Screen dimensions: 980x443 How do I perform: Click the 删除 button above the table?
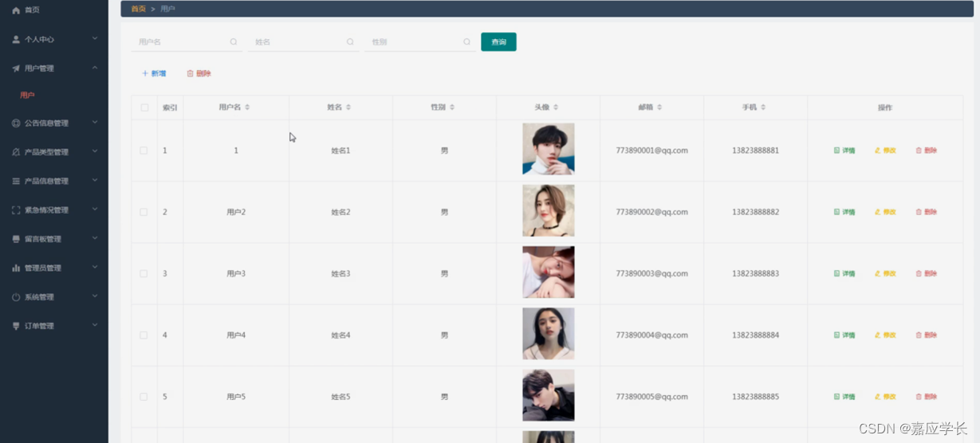click(199, 73)
